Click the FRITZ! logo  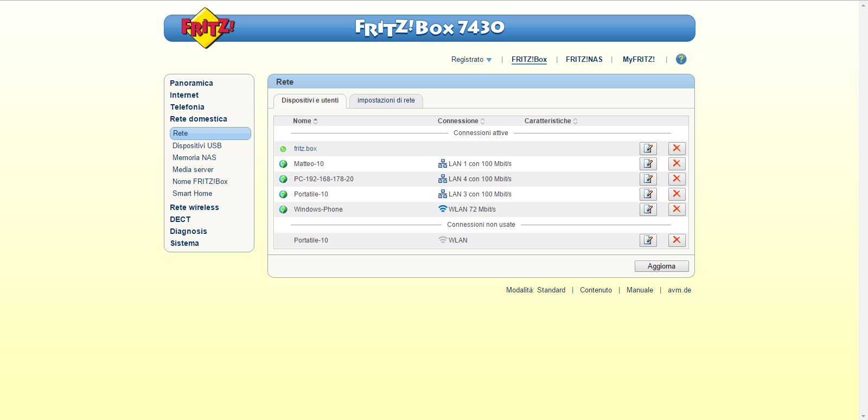(x=206, y=28)
